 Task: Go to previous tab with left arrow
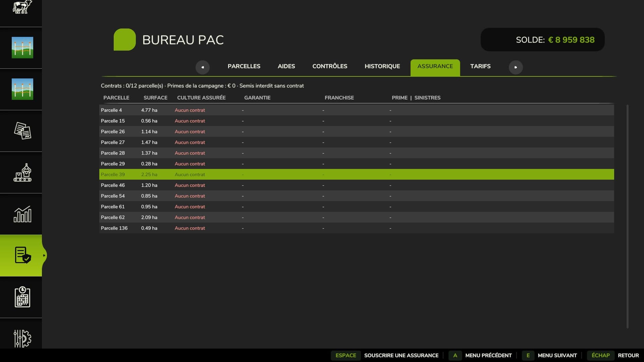click(203, 67)
